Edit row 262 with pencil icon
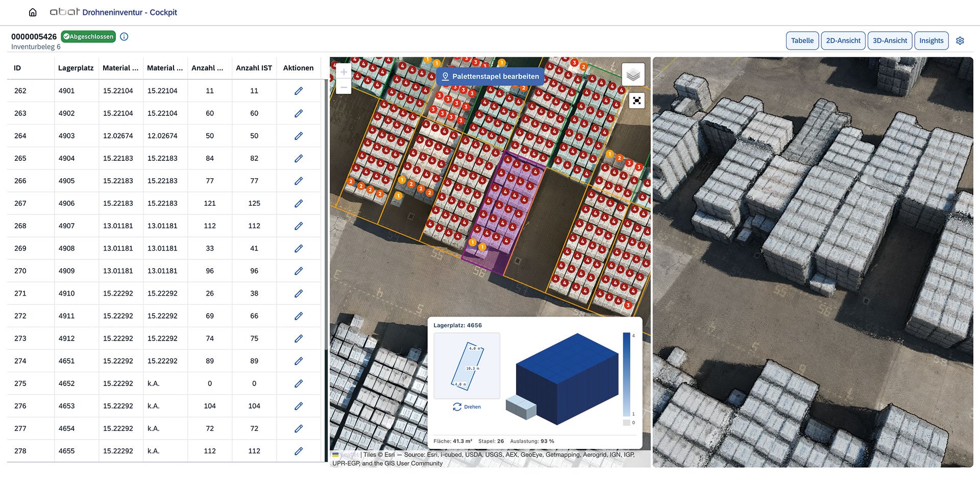This screenshot has height=481, width=980. (299, 91)
